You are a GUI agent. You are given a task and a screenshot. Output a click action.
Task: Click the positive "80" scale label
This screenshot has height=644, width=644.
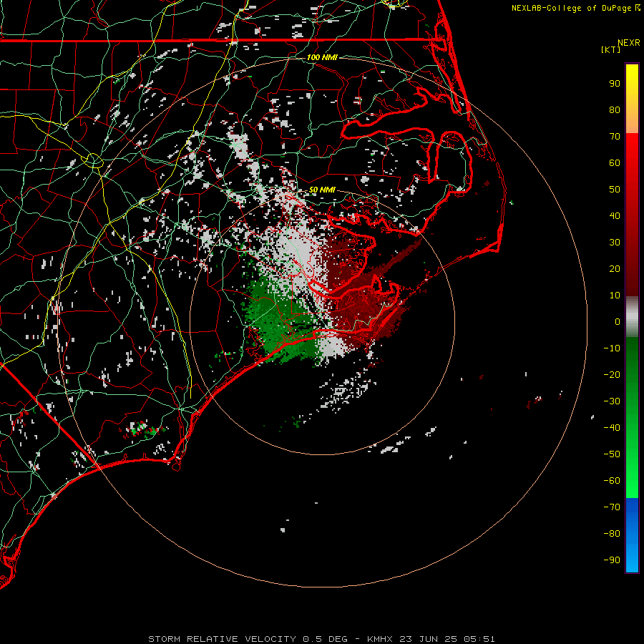tap(615, 109)
